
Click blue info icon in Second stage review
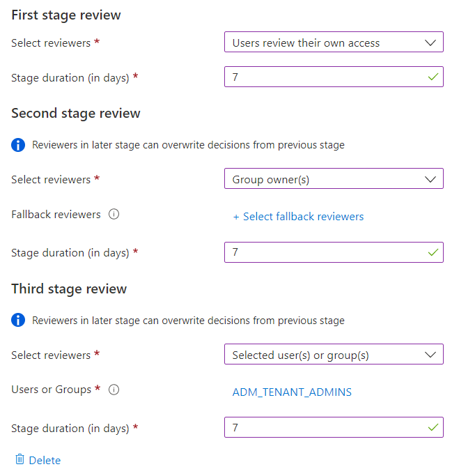pyautogui.click(x=19, y=146)
